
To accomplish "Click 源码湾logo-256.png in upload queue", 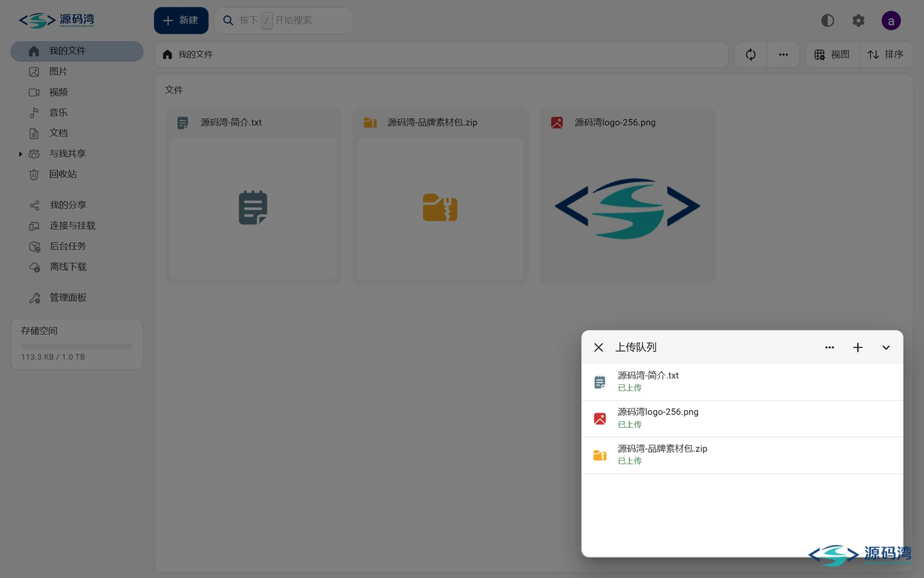I will [742, 418].
